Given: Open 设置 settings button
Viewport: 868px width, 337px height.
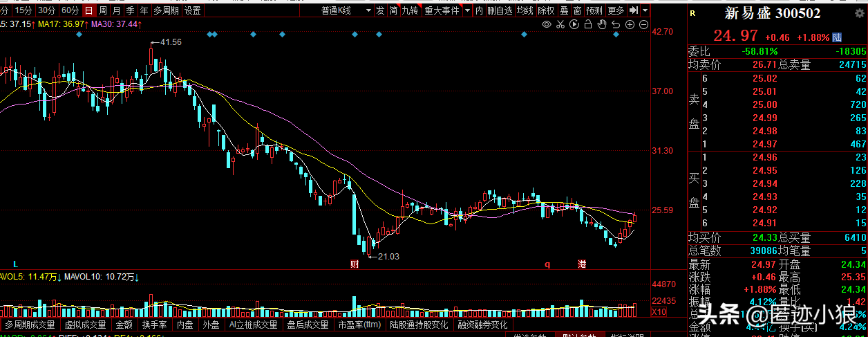Looking at the screenshot, I should tap(193, 10).
